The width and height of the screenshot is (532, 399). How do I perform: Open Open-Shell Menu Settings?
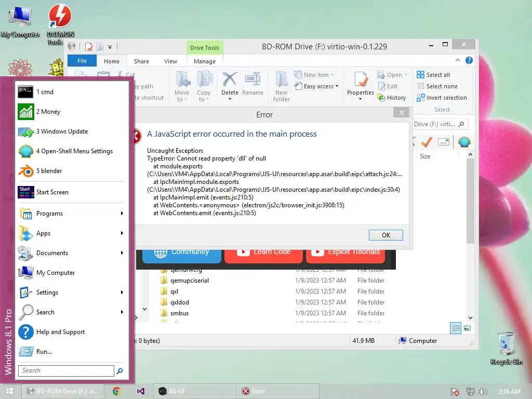point(72,151)
